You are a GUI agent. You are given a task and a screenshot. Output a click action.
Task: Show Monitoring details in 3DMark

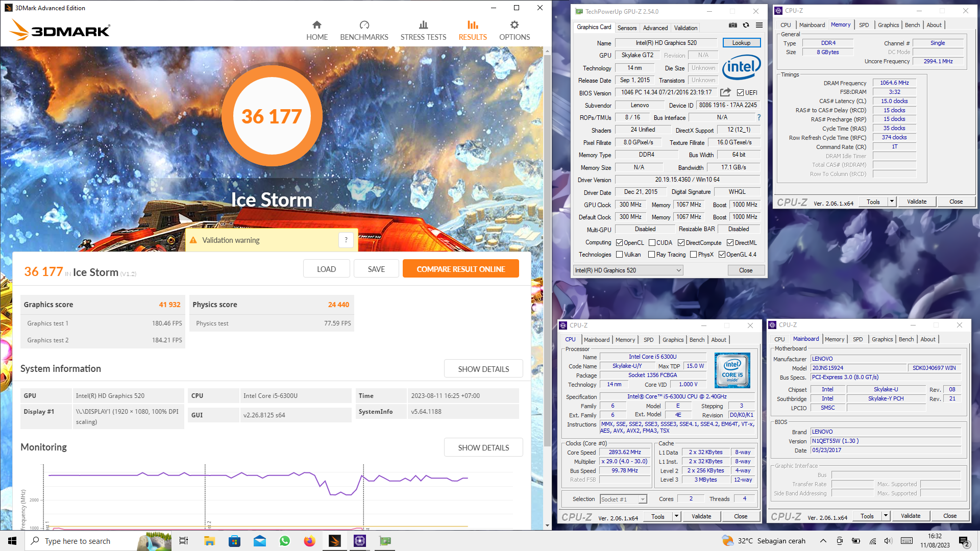pos(483,447)
